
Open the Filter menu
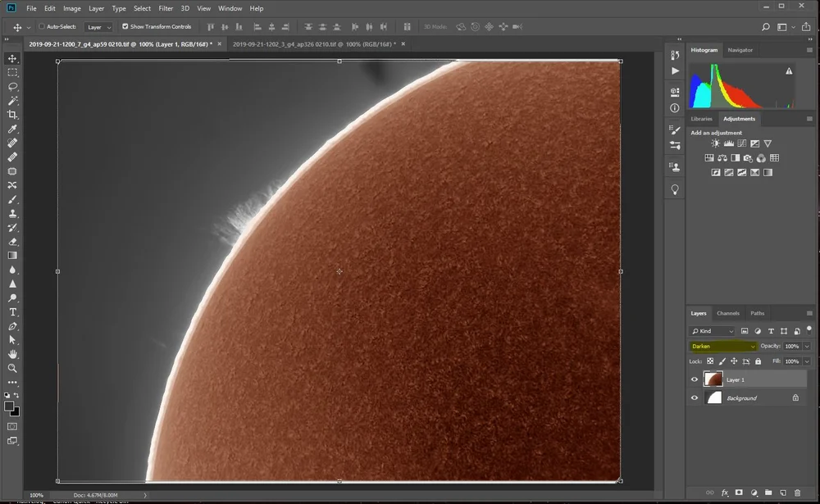[166, 8]
